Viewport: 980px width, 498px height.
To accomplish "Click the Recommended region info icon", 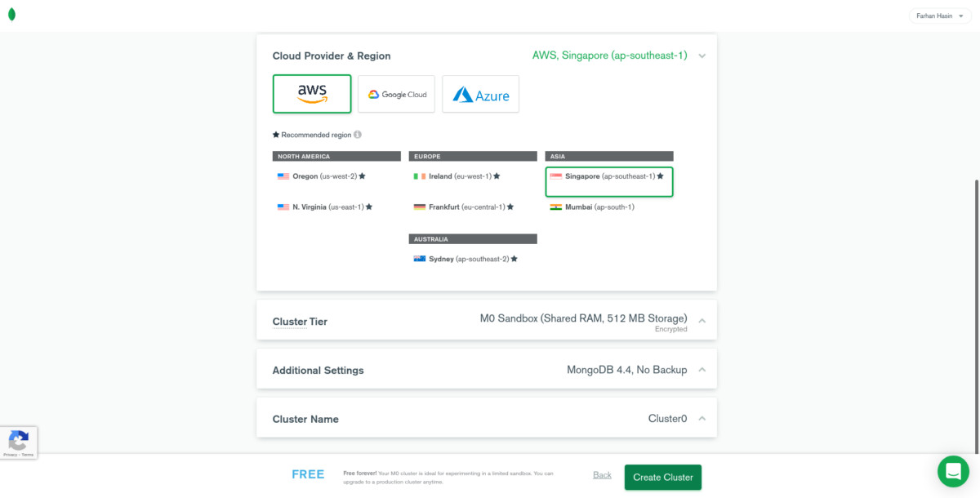I will 358,135.
